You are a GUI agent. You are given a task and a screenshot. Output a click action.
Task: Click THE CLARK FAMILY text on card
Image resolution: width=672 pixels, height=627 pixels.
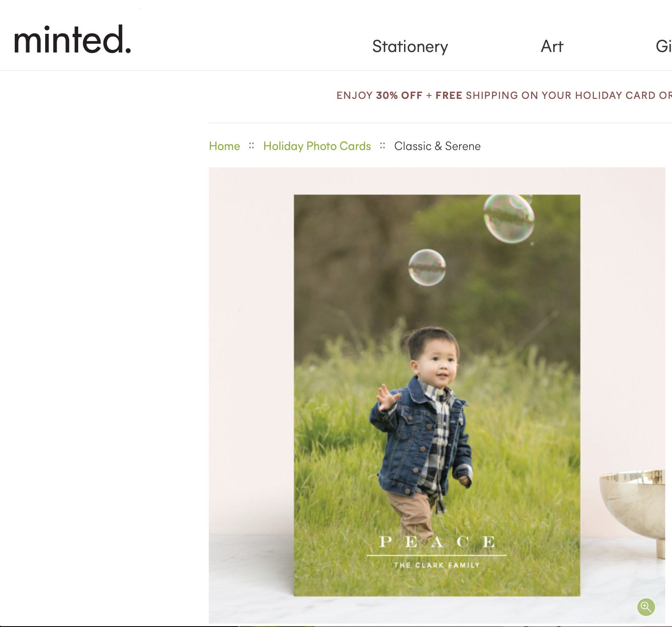[x=437, y=565]
